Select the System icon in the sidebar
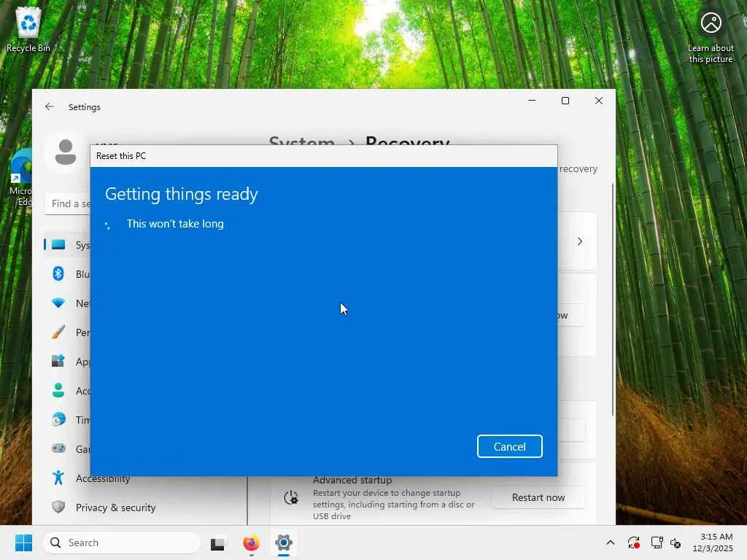 click(58, 245)
